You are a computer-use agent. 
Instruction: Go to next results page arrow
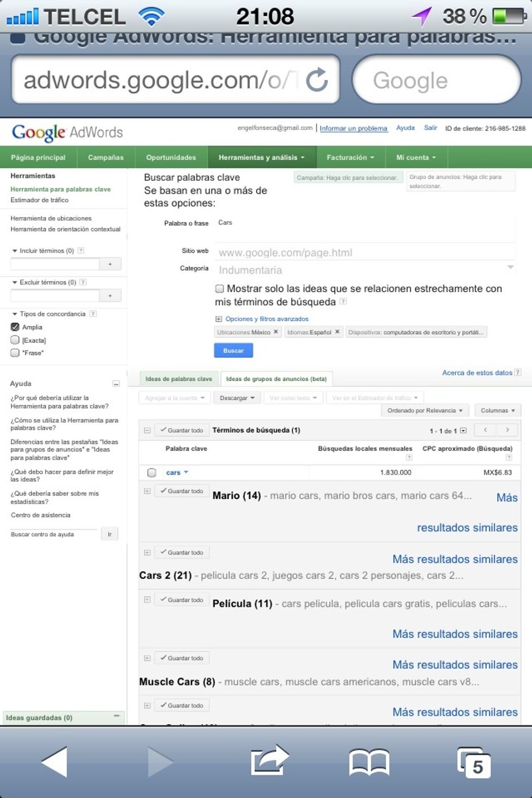508,430
